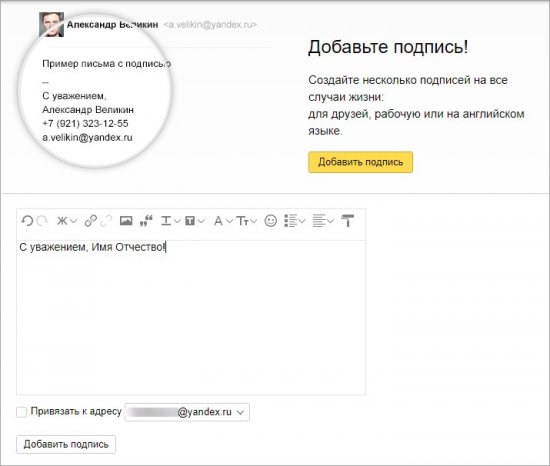Open the bold (Ж) text style menu

[66, 221]
